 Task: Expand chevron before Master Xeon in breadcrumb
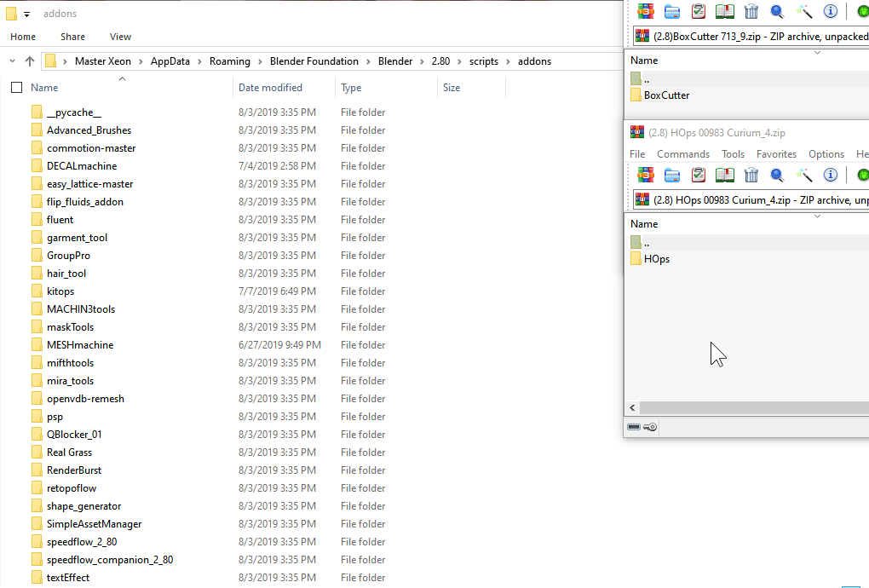click(65, 61)
